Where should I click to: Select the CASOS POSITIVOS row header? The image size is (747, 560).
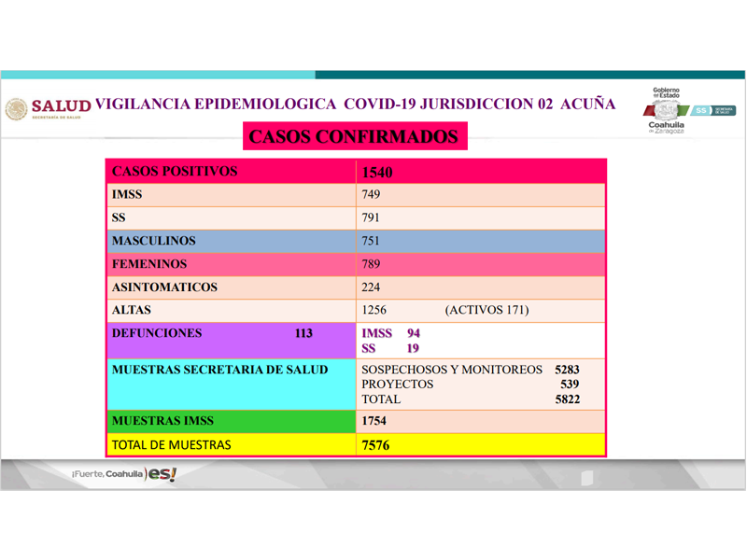(x=173, y=172)
